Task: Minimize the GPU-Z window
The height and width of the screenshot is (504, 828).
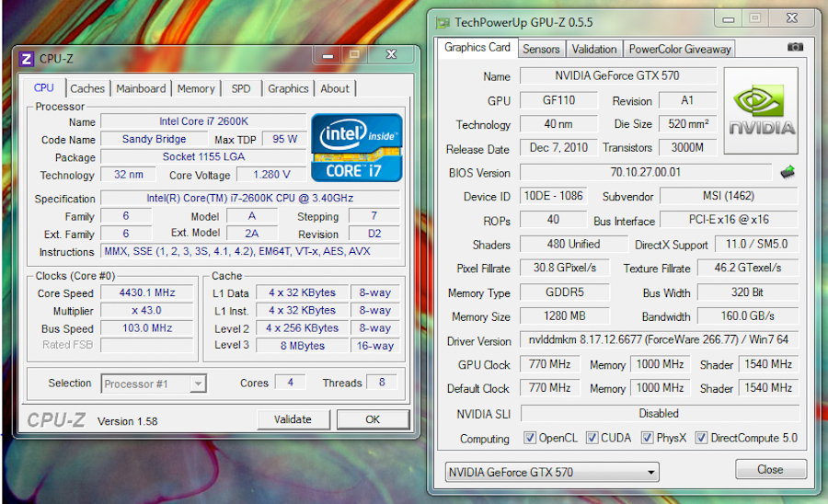Action: click(x=729, y=18)
